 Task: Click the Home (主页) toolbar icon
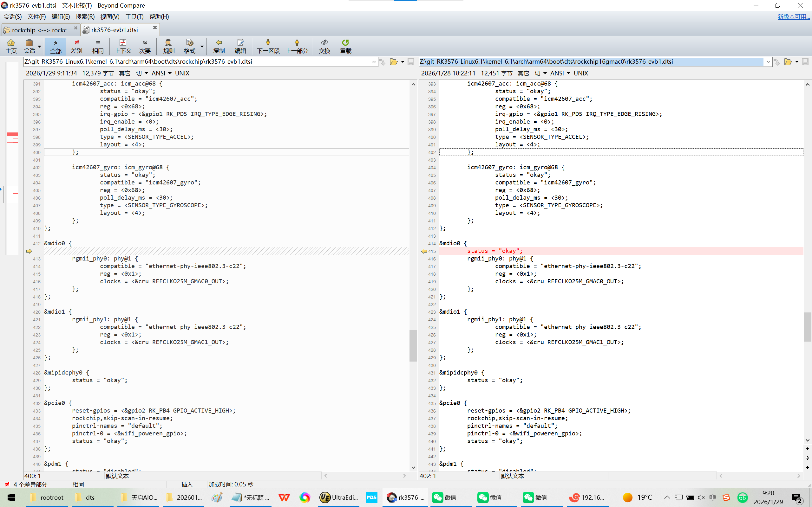11,46
